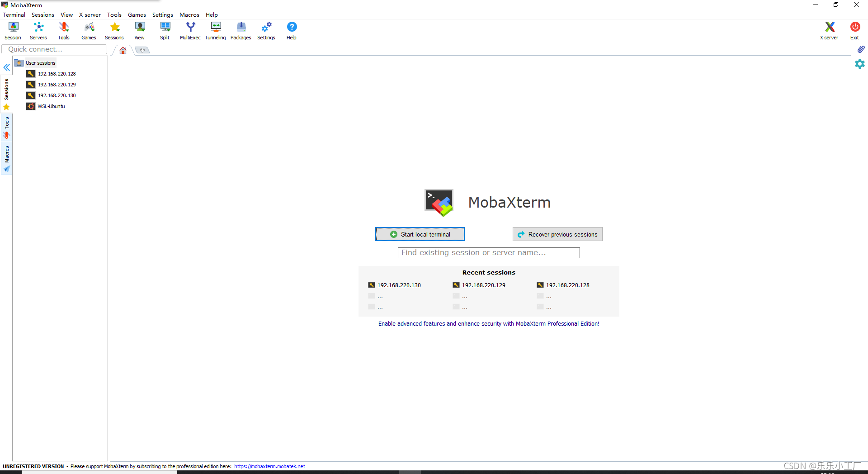This screenshot has width=868, height=474.
Task: Open the Session toolbar icon
Action: click(x=13, y=31)
